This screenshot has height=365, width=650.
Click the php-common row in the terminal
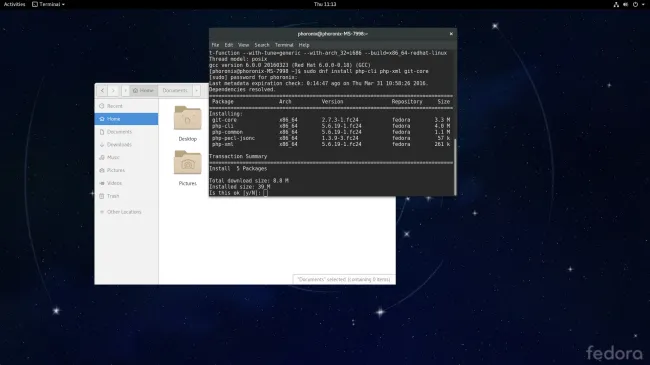[x=331, y=132]
